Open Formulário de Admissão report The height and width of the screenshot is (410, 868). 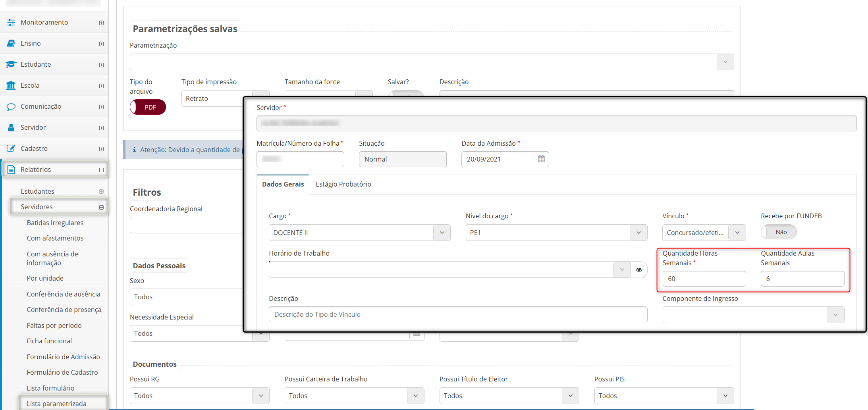coord(64,357)
